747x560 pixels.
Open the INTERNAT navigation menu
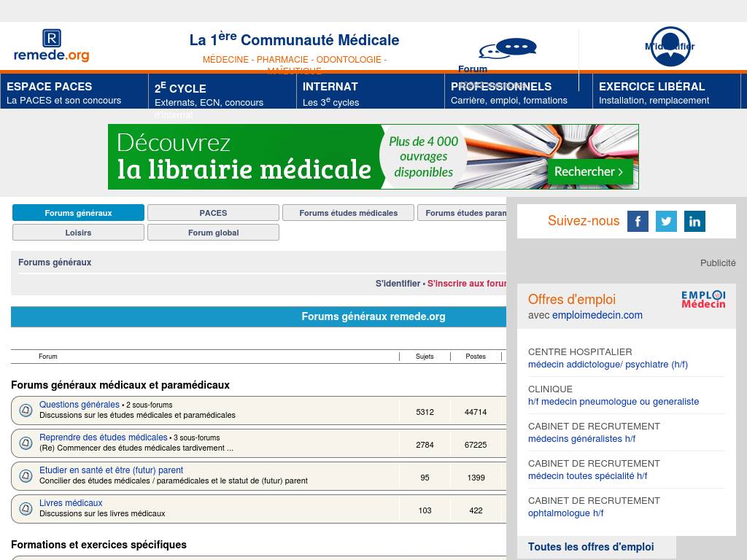coord(371,92)
